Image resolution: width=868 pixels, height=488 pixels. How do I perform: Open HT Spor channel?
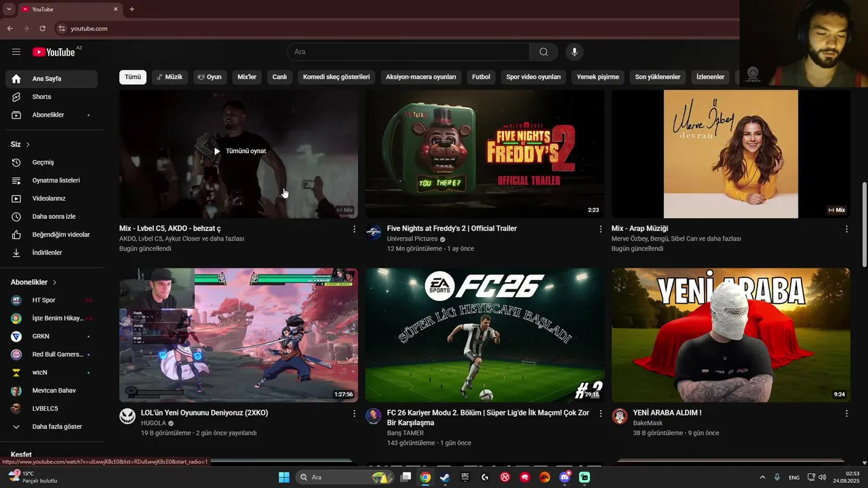(52, 300)
